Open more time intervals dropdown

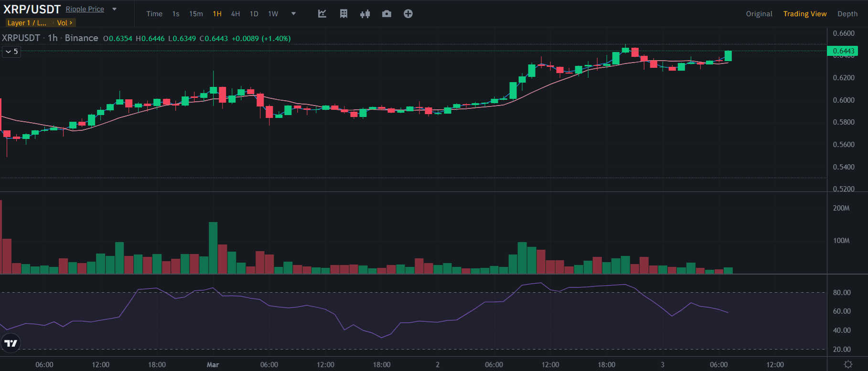[293, 14]
